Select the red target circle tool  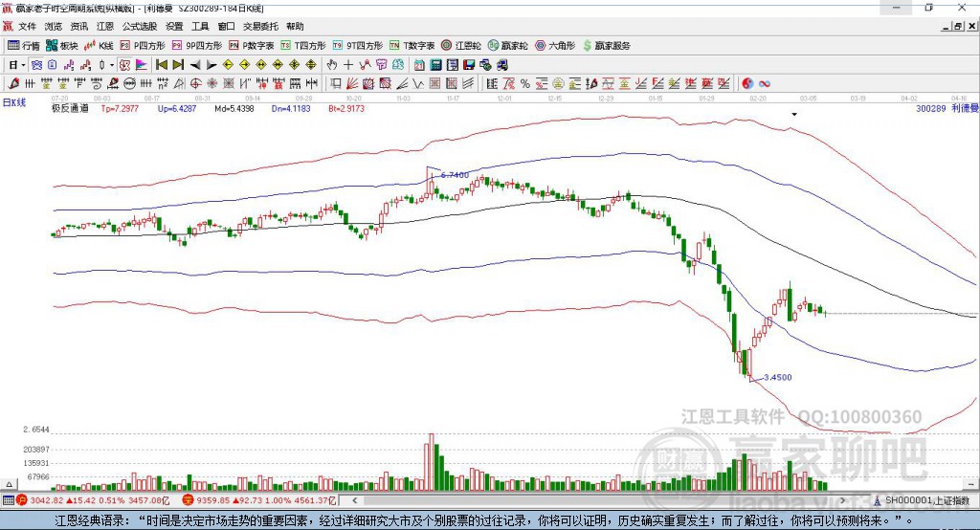(195, 83)
